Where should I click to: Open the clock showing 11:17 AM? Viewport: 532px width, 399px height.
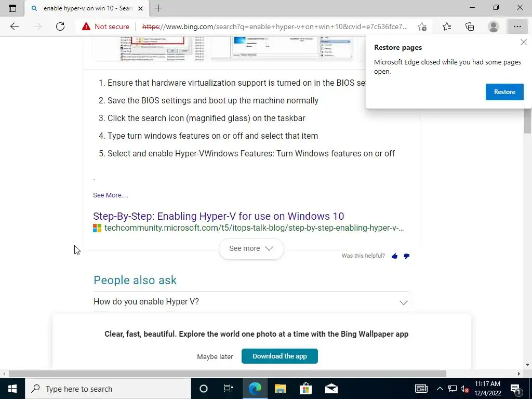pyautogui.click(x=487, y=389)
